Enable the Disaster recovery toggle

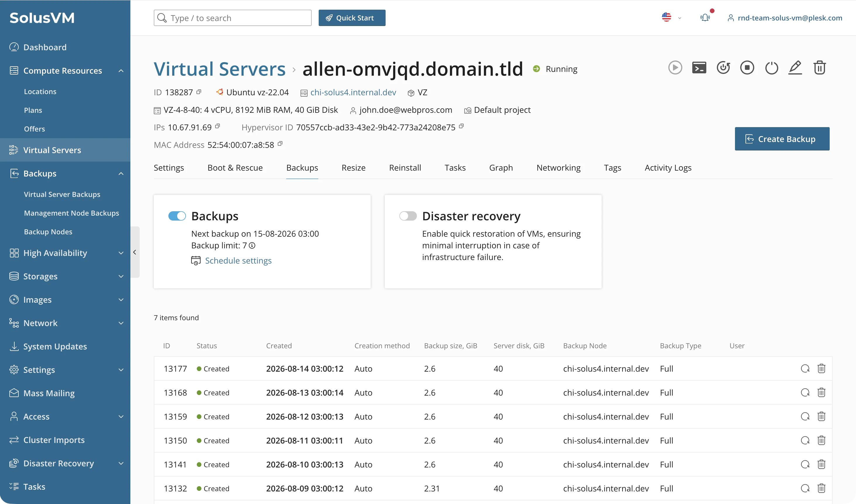tap(408, 216)
